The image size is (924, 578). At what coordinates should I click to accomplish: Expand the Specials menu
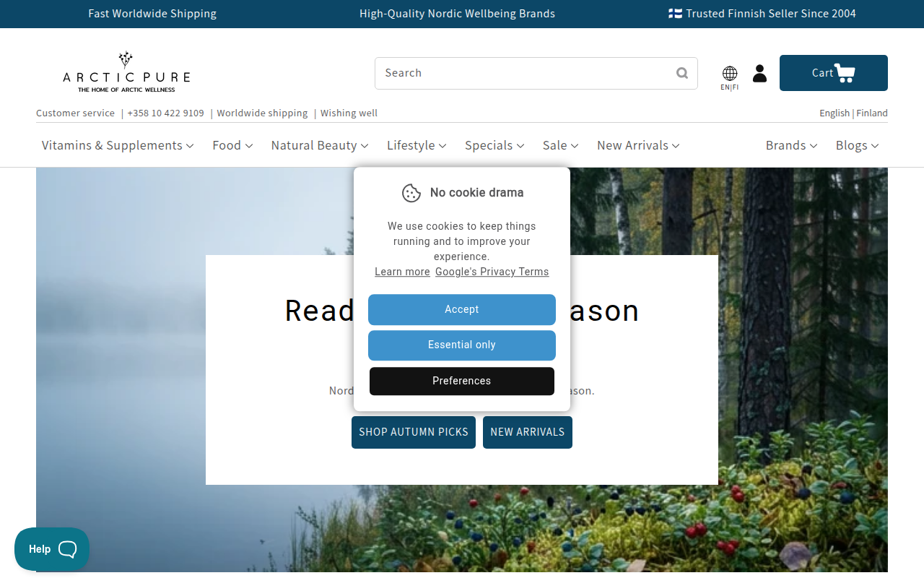coord(494,145)
